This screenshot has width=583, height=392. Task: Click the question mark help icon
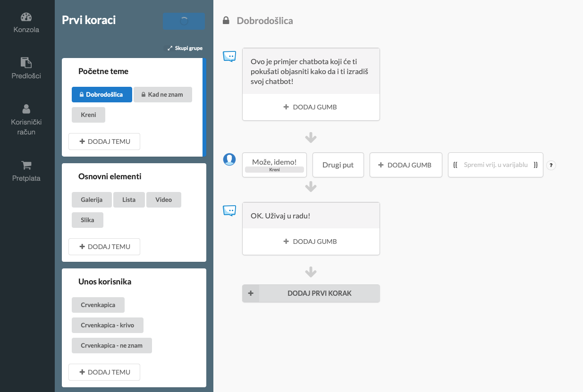551,165
